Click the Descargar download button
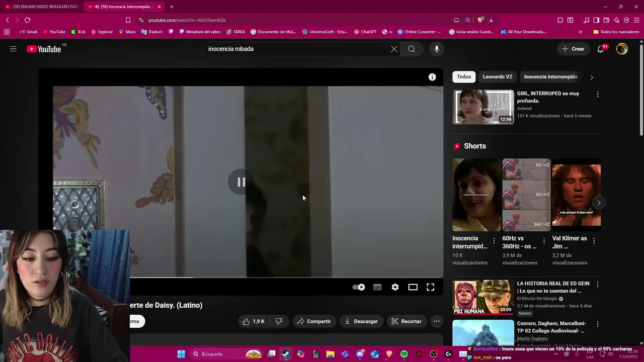 tap(361, 321)
